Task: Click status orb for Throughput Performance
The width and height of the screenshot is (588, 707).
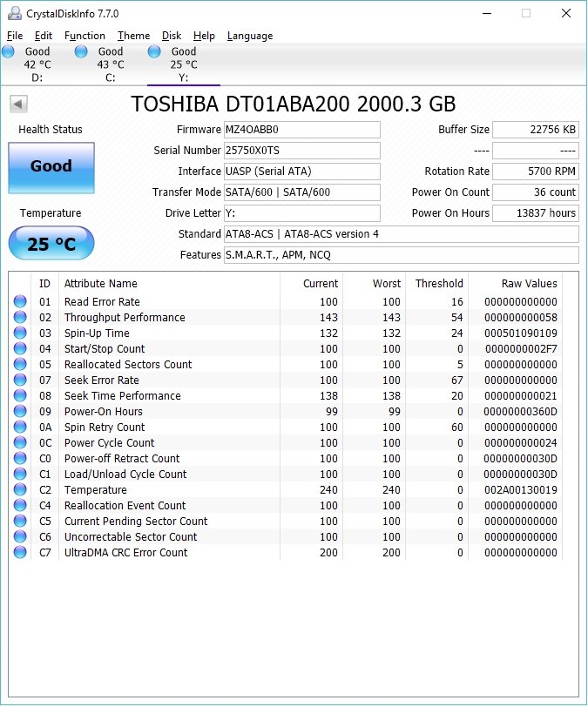Action: click(x=20, y=317)
